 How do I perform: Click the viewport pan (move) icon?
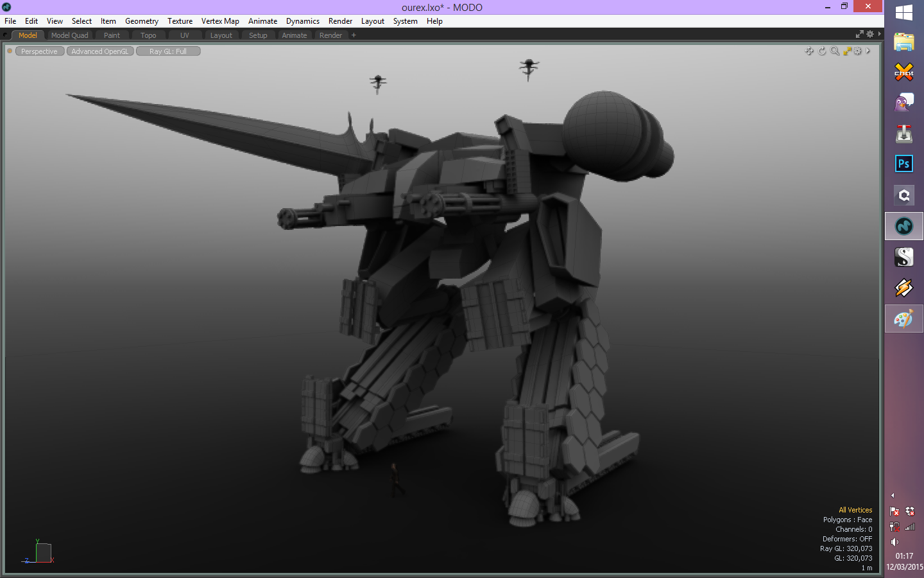click(809, 51)
